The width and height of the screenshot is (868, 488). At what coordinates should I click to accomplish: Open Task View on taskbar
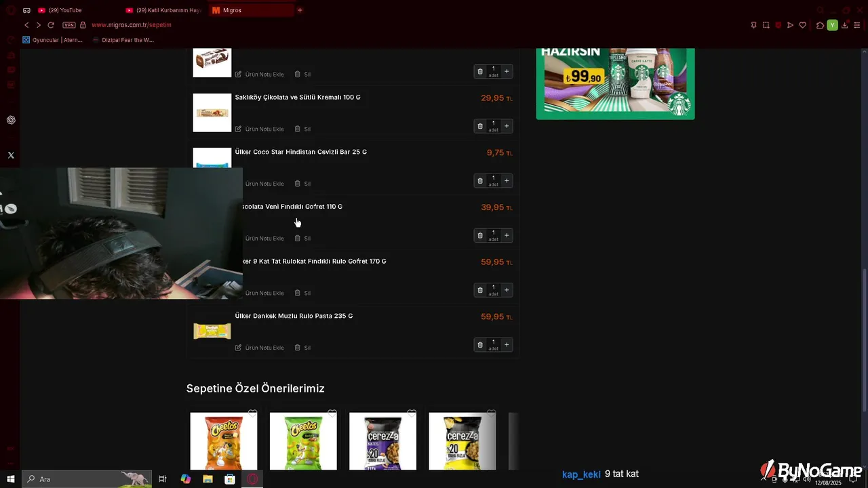coord(163,479)
